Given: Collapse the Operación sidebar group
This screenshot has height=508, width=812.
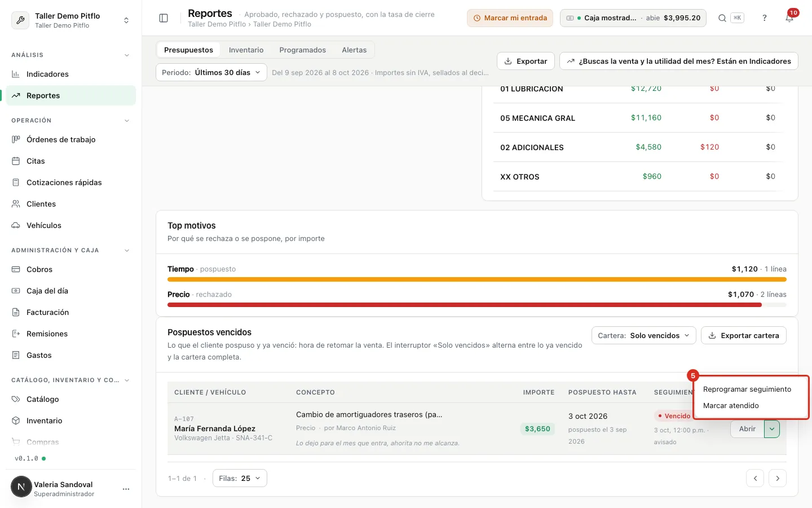Looking at the screenshot, I should pyautogui.click(x=127, y=121).
